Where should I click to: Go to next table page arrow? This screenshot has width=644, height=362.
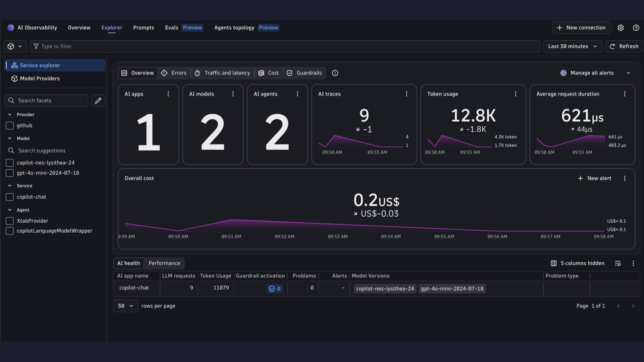[633, 306]
